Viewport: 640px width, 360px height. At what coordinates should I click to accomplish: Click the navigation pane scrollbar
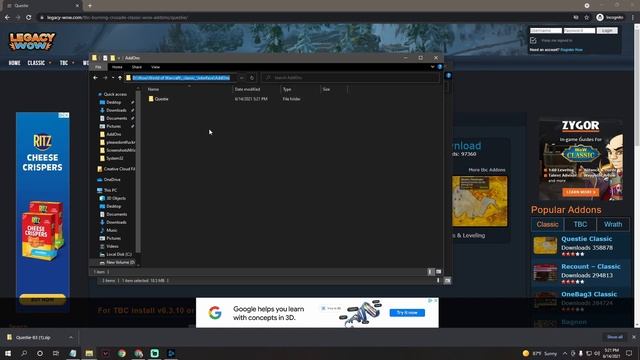pyautogui.click(x=138, y=171)
